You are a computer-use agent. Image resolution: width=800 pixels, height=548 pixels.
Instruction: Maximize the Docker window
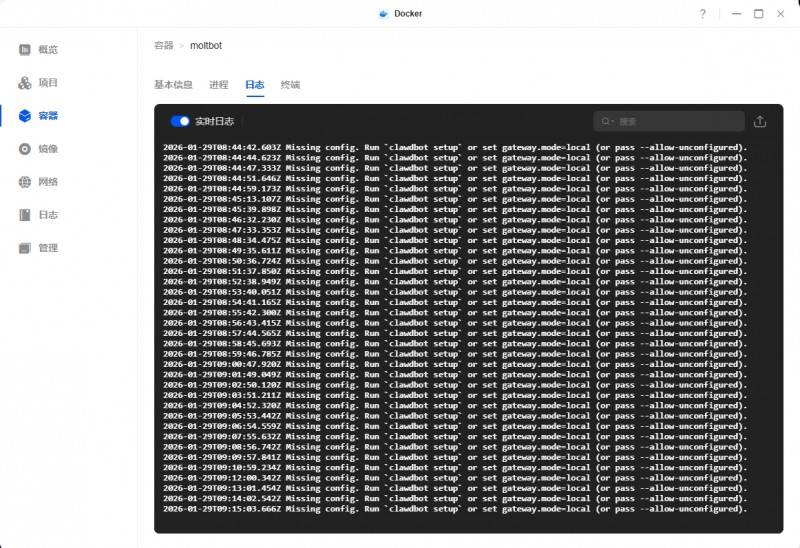click(x=759, y=14)
